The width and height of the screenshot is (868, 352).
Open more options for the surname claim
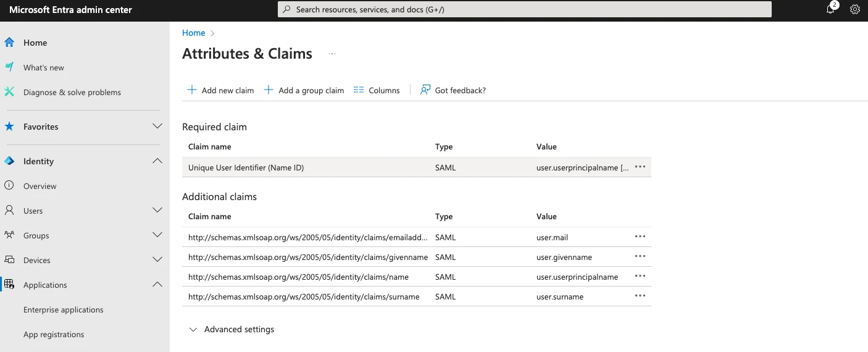click(640, 296)
